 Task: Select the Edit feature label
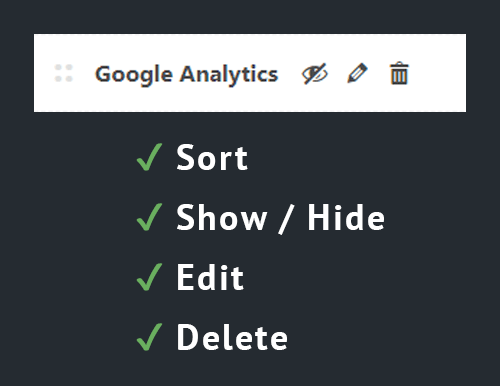210,277
